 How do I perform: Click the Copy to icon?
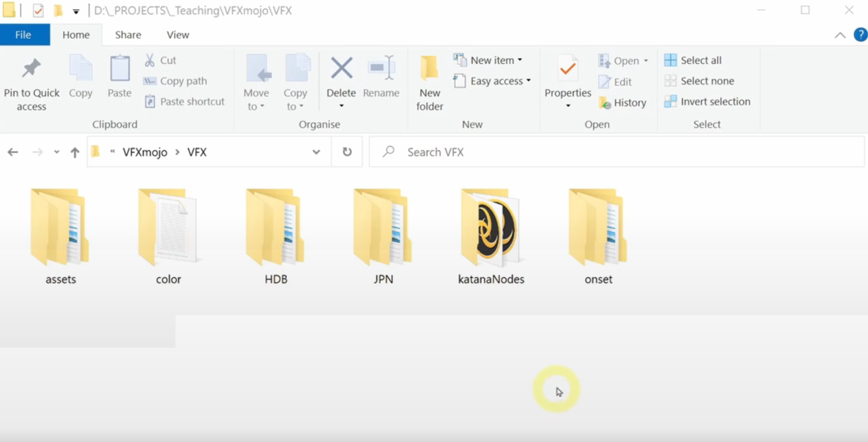297,68
